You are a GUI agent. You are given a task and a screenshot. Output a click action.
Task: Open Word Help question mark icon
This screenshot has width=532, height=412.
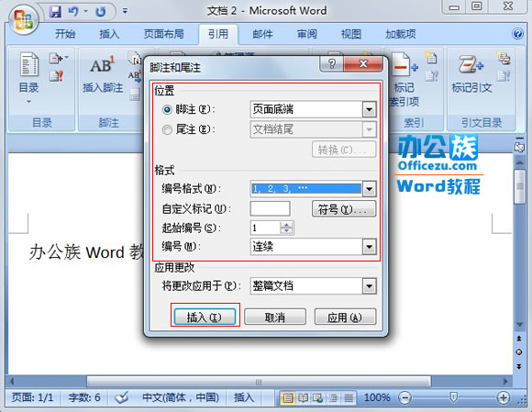click(x=517, y=34)
